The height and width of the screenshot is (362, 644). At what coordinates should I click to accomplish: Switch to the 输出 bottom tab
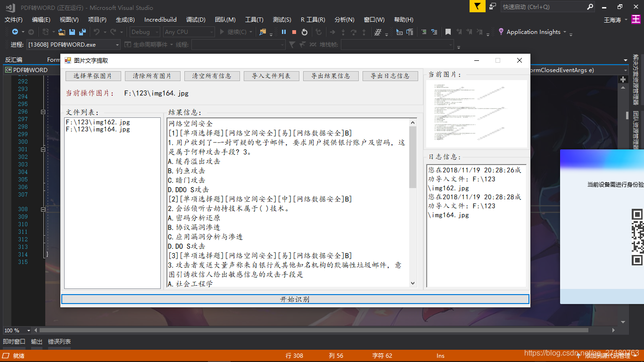[x=37, y=342]
